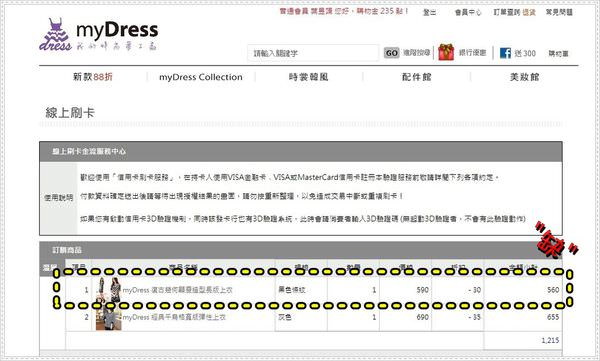
Task: Click the 登出 logout link
Action: coord(429,12)
